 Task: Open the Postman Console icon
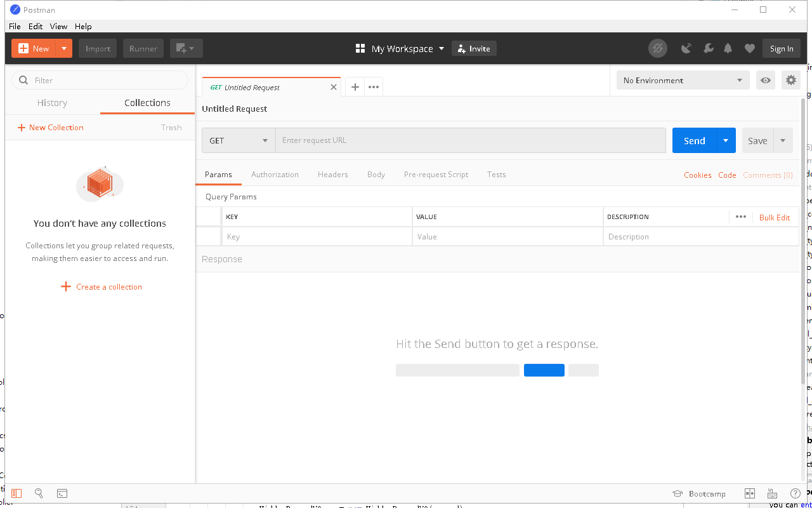(x=62, y=493)
